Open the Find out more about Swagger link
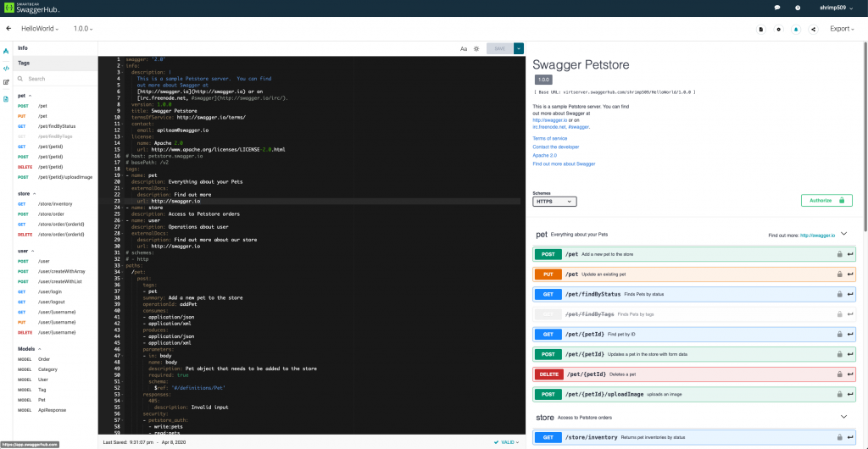 coord(564,164)
